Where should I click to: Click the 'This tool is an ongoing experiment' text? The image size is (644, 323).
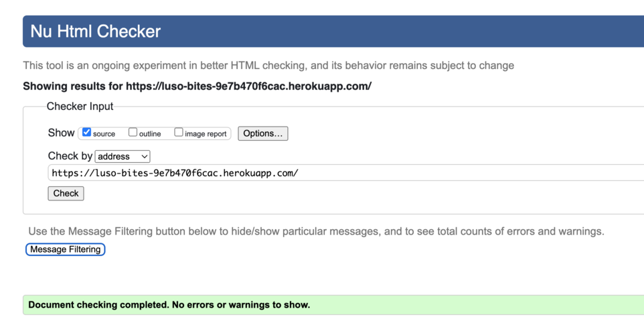click(268, 66)
